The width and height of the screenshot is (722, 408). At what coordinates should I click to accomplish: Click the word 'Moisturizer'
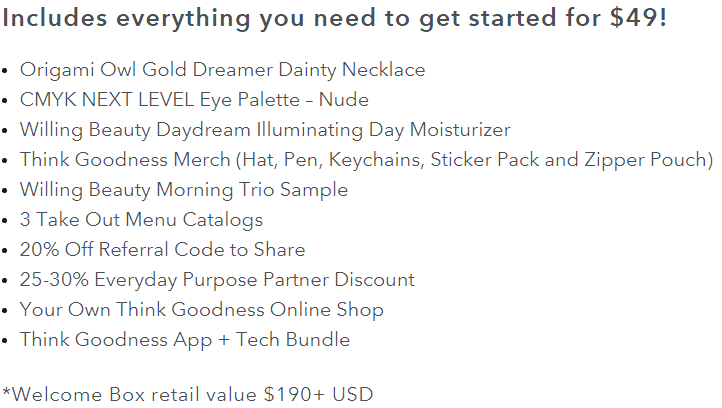click(460, 130)
